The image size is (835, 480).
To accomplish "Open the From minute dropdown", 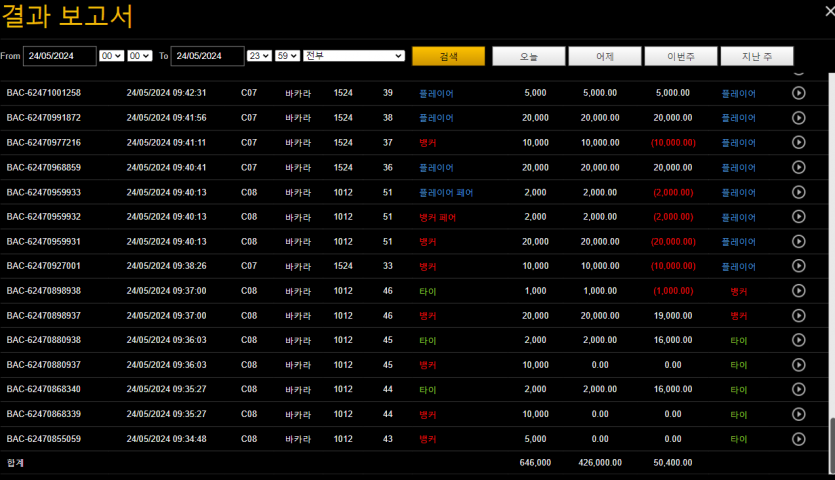I will pyautogui.click(x=140, y=56).
